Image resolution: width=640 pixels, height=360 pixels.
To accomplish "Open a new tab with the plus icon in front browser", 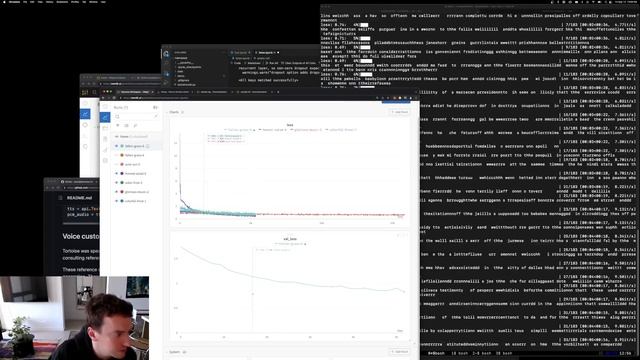I will [x=278, y=92].
